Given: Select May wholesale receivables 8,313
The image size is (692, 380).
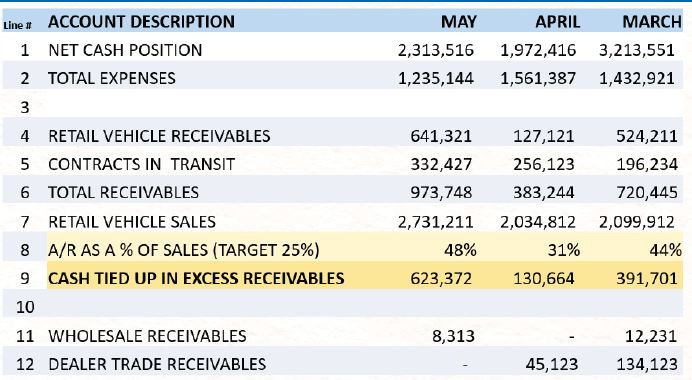Looking at the screenshot, I should (453, 336).
